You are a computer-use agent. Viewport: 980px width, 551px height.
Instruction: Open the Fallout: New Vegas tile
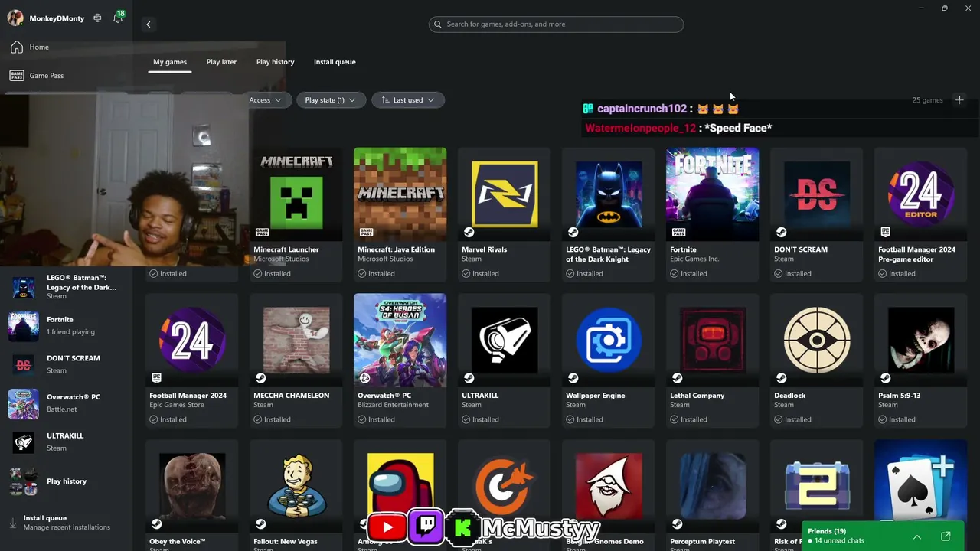tap(296, 495)
